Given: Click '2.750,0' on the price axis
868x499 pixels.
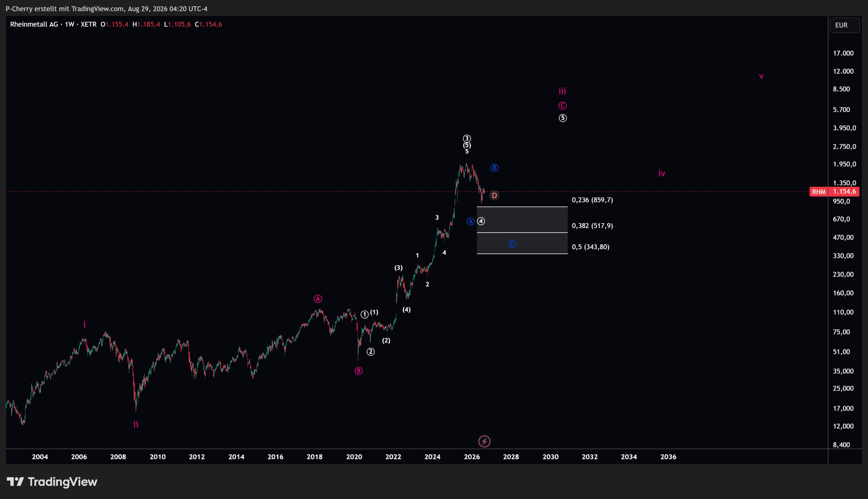Looking at the screenshot, I should pyautogui.click(x=844, y=146).
